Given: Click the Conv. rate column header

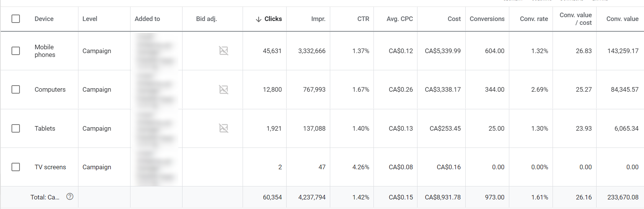Looking at the screenshot, I should [534, 19].
